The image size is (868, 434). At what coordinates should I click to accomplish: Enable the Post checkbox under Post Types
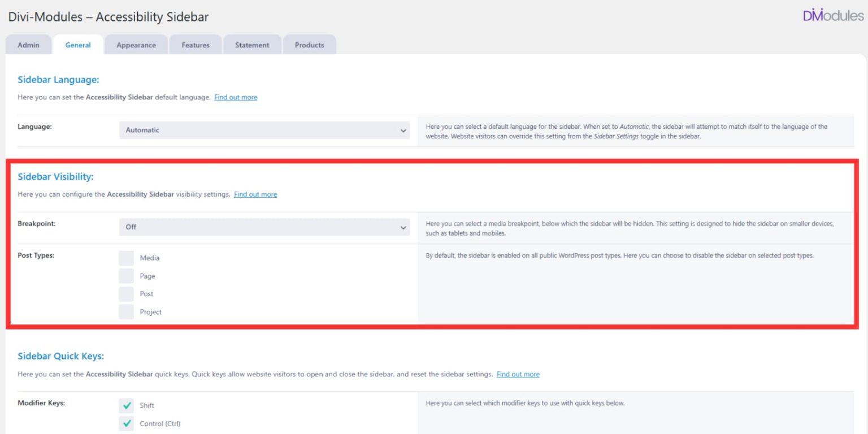point(126,294)
